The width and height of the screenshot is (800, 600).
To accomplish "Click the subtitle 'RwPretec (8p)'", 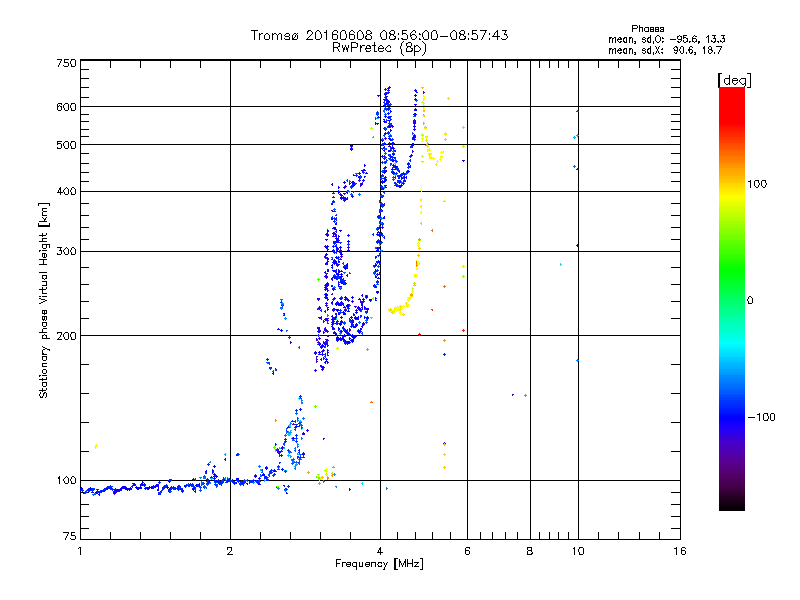I will tap(379, 48).
